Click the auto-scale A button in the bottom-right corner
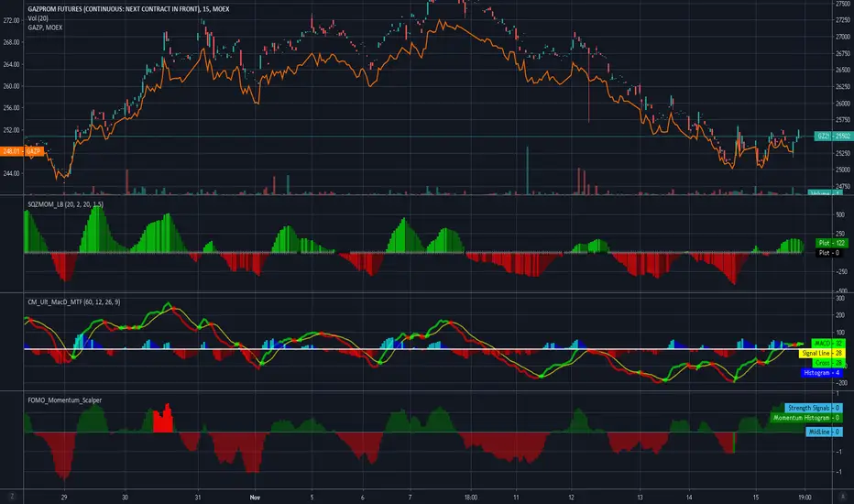This screenshot has width=854, height=504. (843, 497)
